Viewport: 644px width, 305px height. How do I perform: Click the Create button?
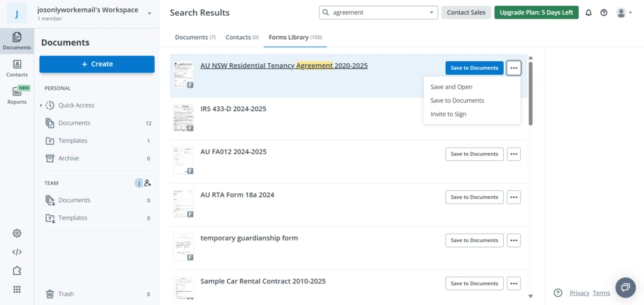tap(97, 64)
